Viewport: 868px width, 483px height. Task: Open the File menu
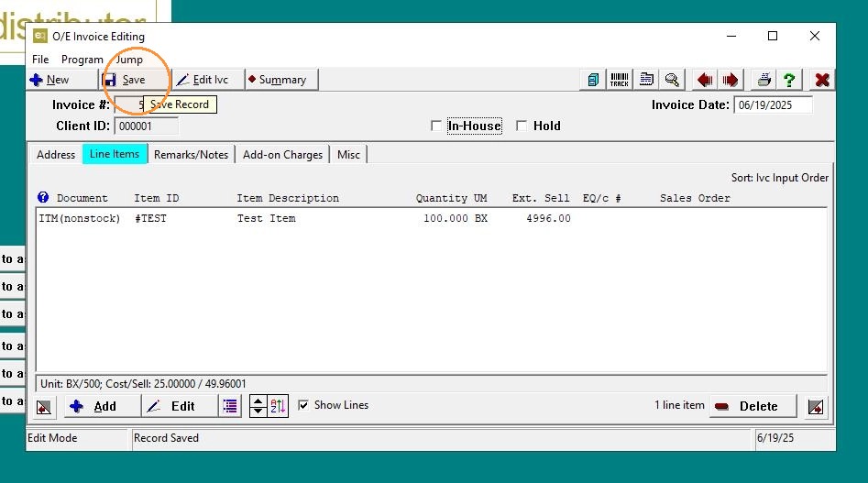pyautogui.click(x=40, y=60)
